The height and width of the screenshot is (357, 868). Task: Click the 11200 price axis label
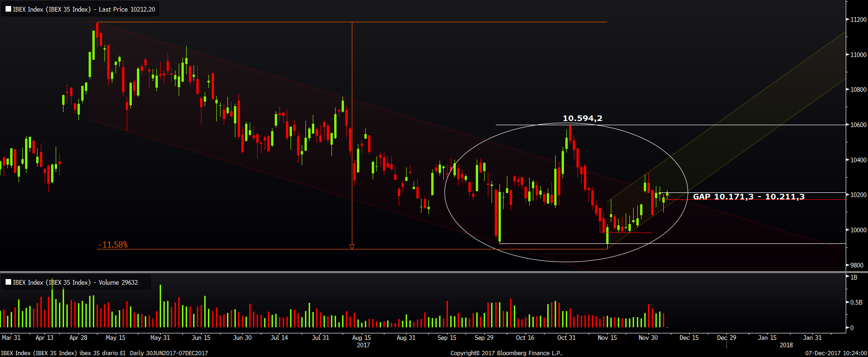pos(858,19)
